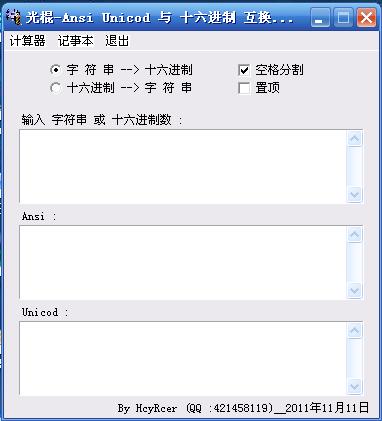Click the app icon in title bar
The width and height of the screenshot is (382, 421).
click(14, 17)
